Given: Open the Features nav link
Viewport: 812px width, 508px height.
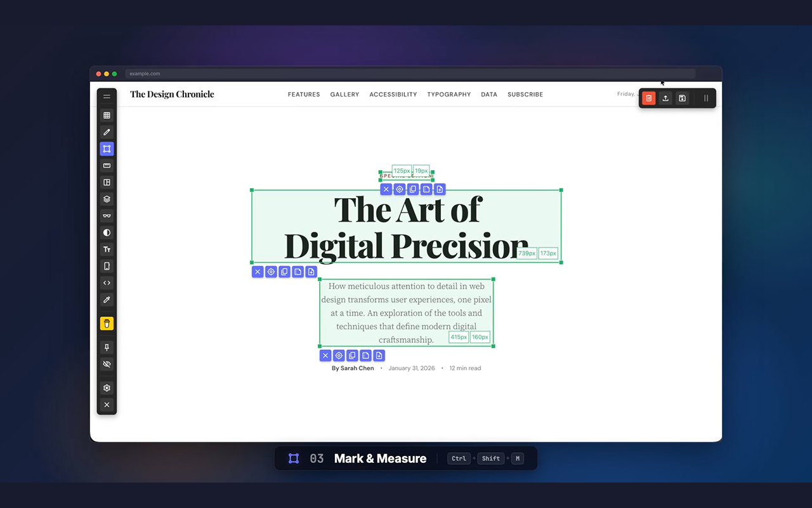Looking at the screenshot, I should click(x=304, y=95).
